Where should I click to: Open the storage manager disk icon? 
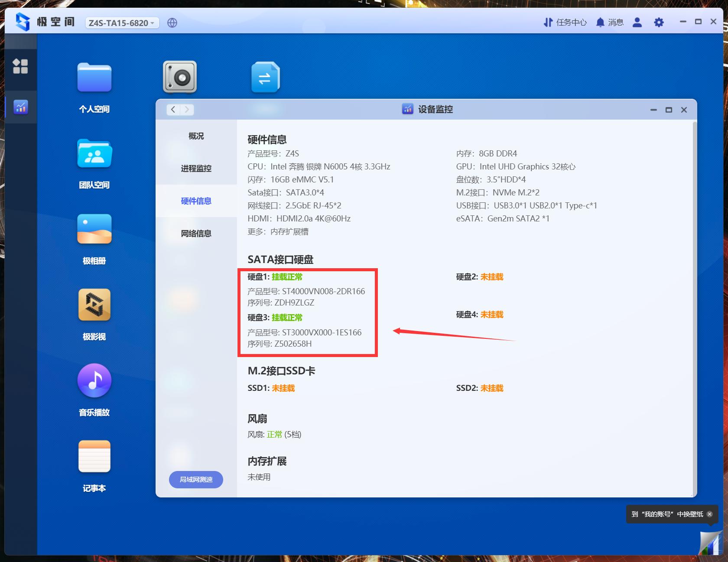pos(179,77)
